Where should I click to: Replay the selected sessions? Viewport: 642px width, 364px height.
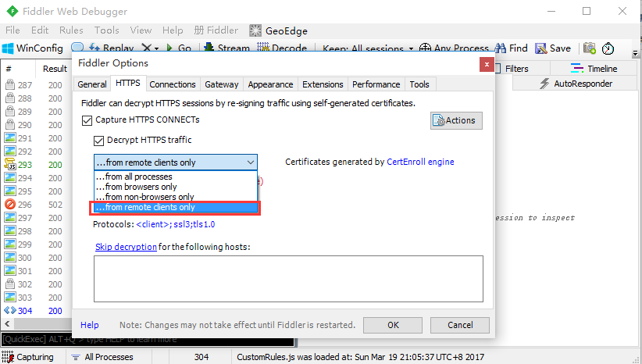point(112,48)
